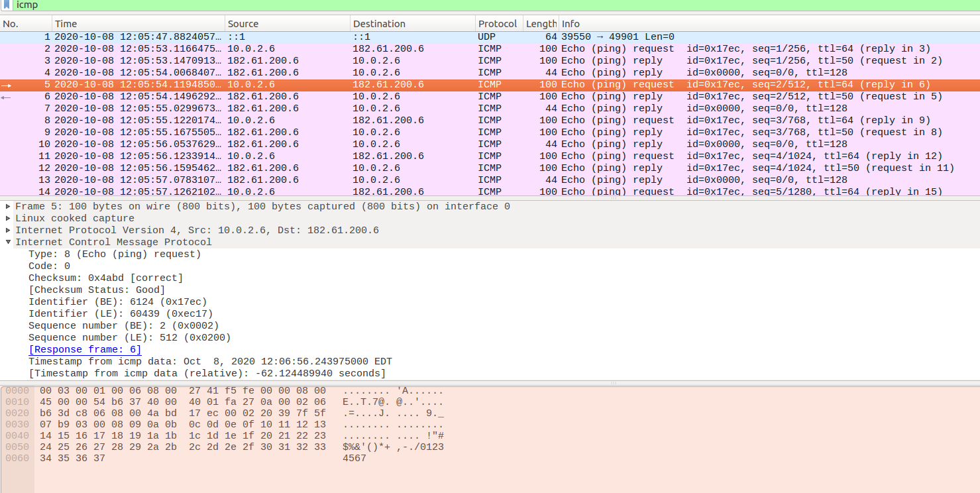Screen dimensions: 980x493
Task: Expand the Linux cooked capture row
Action: point(8,219)
